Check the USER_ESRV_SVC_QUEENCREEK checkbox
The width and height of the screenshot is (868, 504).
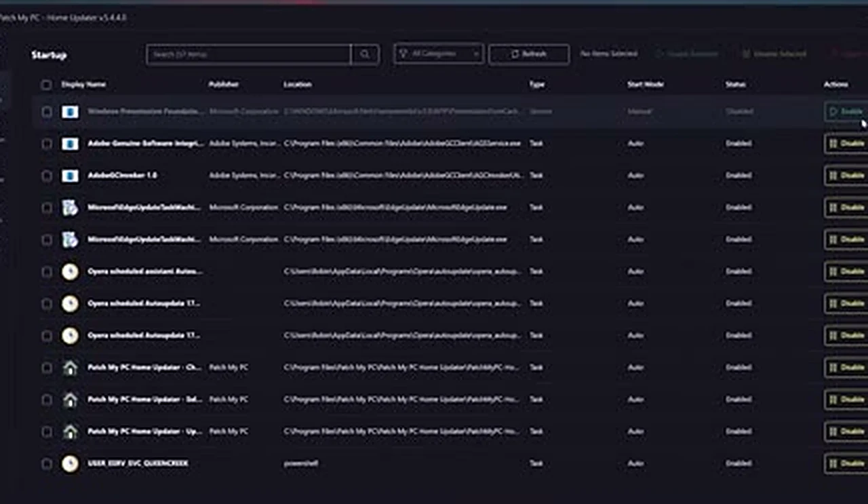point(46,464)
